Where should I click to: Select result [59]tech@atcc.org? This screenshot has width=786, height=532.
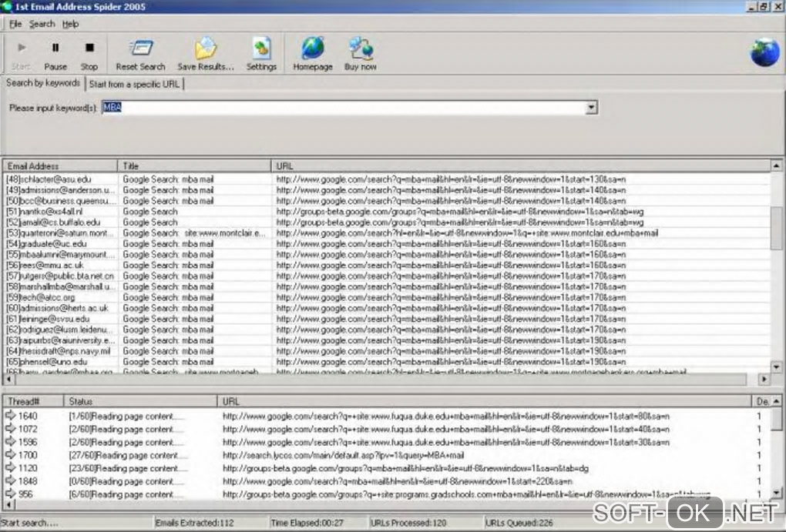(x=41, y=297)
